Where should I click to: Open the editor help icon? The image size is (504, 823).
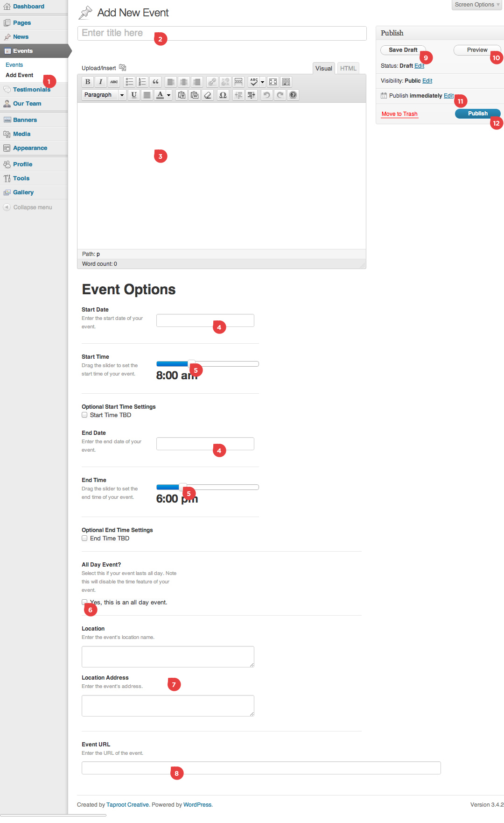tap(293, 95)
